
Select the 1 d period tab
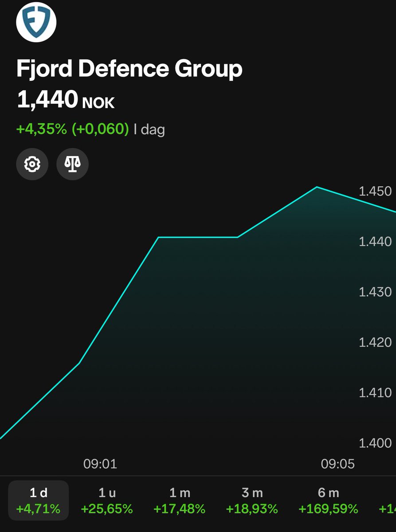point(39,501)
